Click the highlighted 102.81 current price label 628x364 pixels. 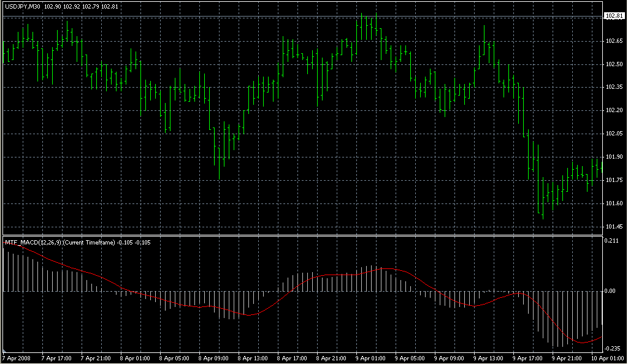coord(613,17)
